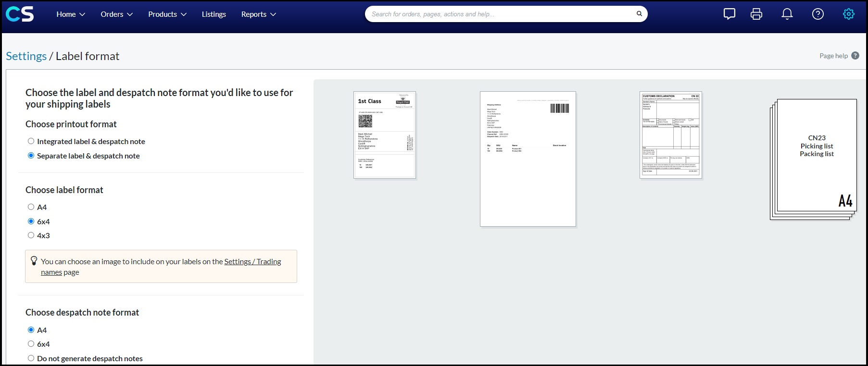Expand the Products dropdown menu
868x366 pixels.
167,14
